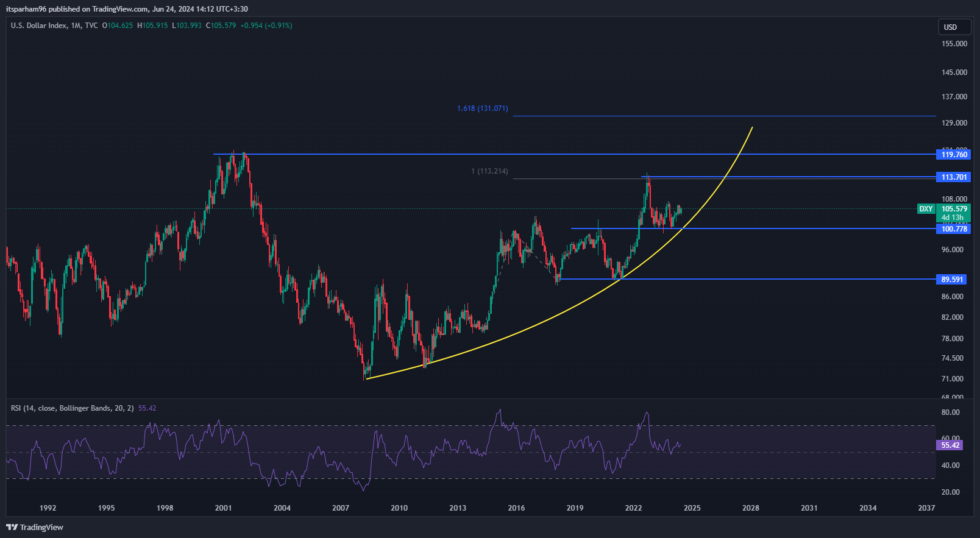Click the 2016 label on time axis
This screenshot has height=538, width=980.
516,508
